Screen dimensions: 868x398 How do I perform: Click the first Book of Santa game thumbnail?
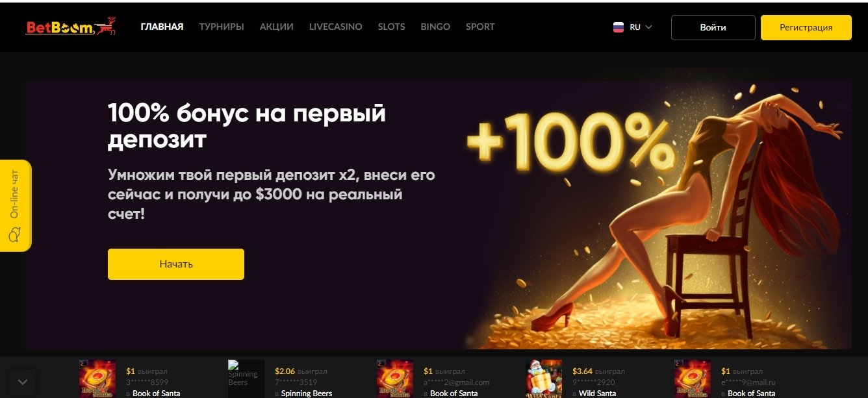[x=97, y=379]
